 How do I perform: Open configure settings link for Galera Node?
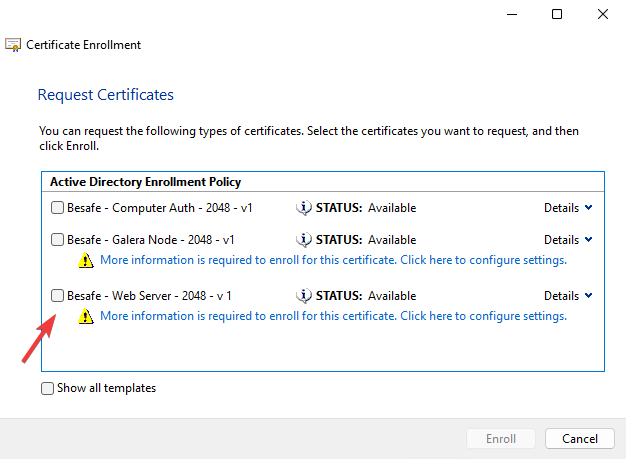333,260
